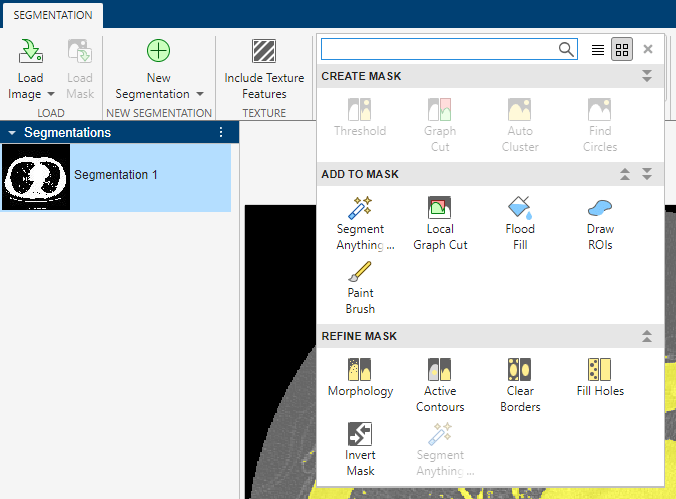Toggle Include Texture Features

[264, 70]
